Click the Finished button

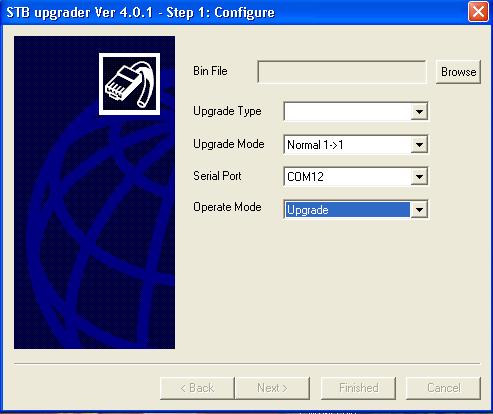coord(358,388)
